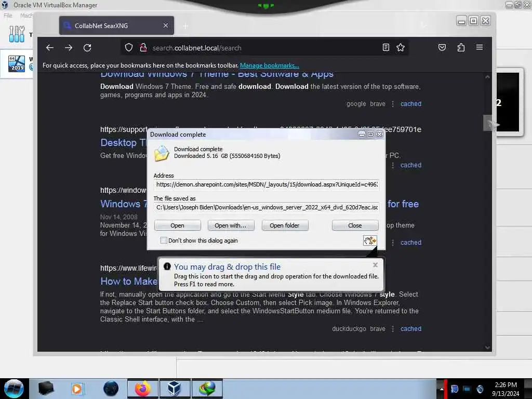Open the How to Make search result title
This screenshot has width=532, height=399.
coord(129,281)
